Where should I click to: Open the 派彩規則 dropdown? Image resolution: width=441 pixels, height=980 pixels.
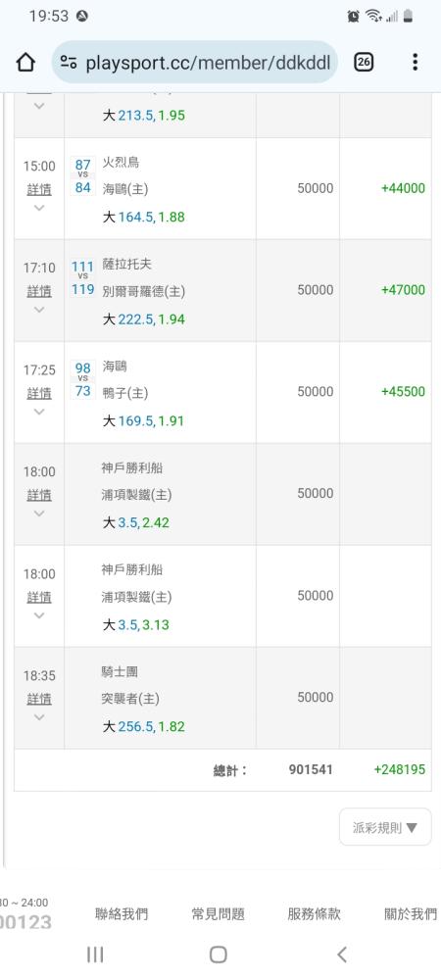385,827
